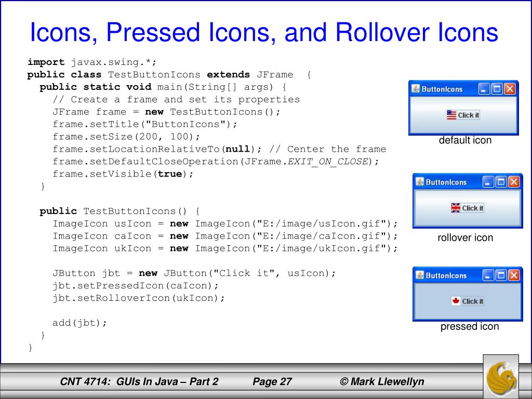This screenshot has width=532, height=399.
Task: Click 'jbt.setPressedIcon(caIcon);' line
Action: point(136,286)
